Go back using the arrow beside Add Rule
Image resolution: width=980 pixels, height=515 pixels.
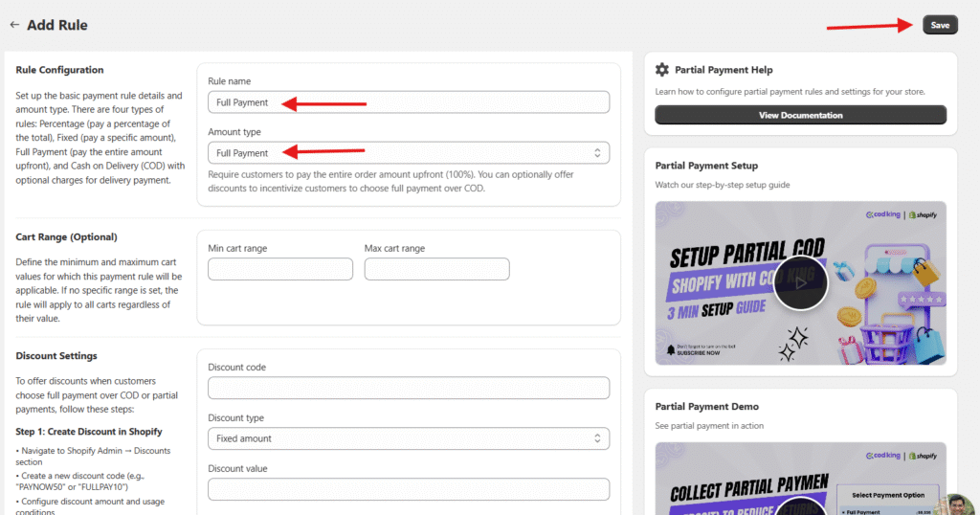point(14,25)
